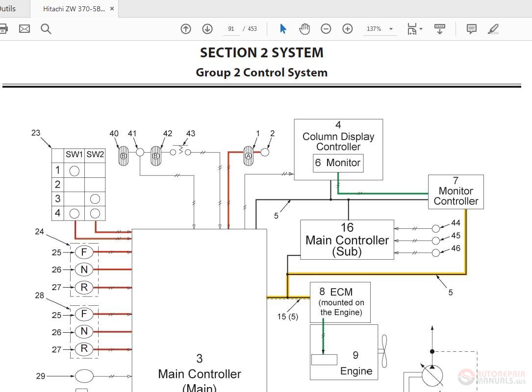
Task: Activate the hand pan tool
Action: (x=304, y=29)
